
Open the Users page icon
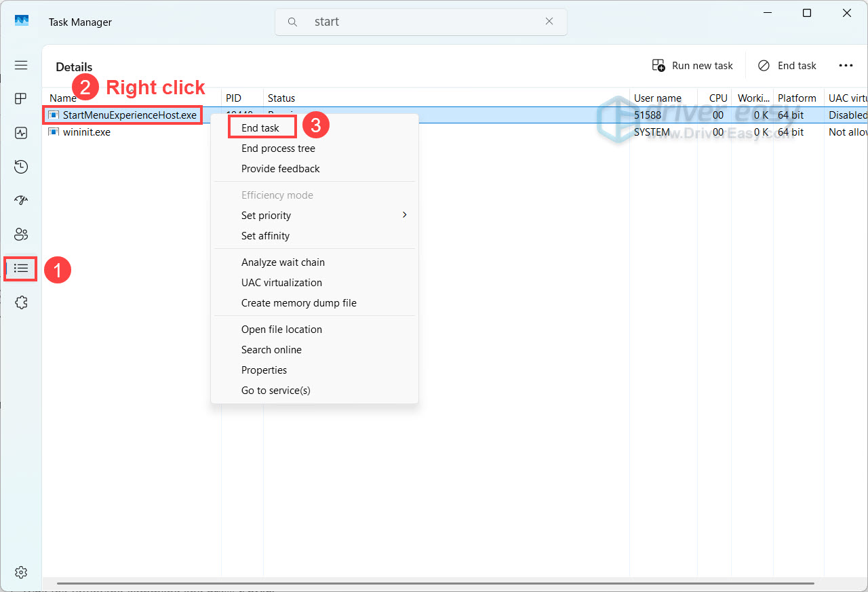pos(21,235)
